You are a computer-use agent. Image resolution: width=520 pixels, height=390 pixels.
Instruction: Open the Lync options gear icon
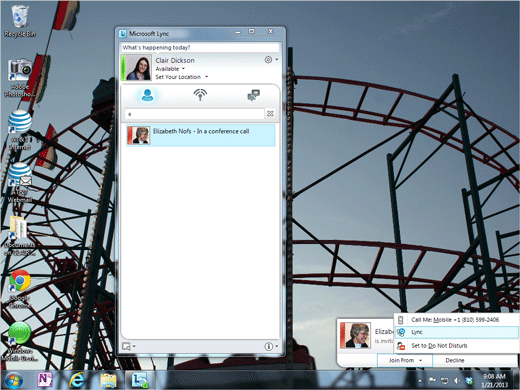(268, 60)
